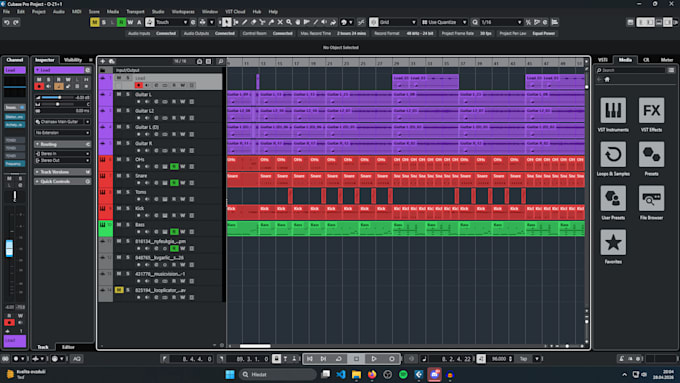Image resolution: width=680 pixels, height=383 pixels.
Task: Activate the Zoom magnifier tool
Action: [x=289, y=22]
